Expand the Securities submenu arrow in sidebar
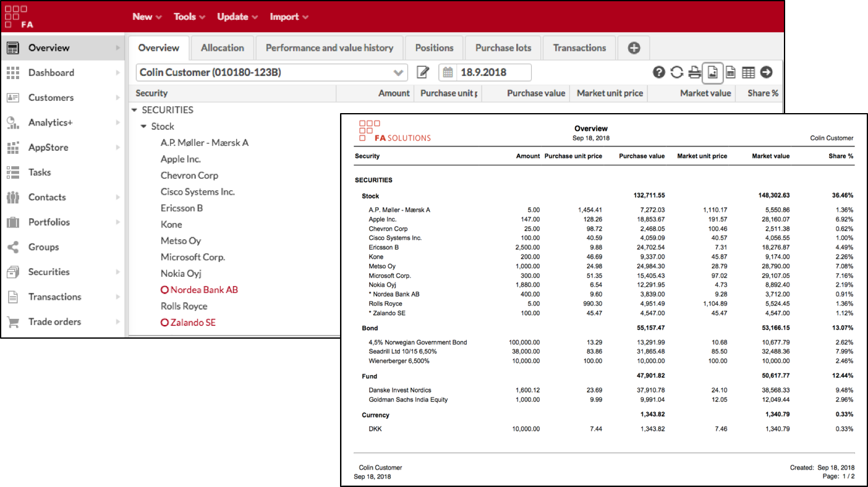 click(x=118, y=272)
